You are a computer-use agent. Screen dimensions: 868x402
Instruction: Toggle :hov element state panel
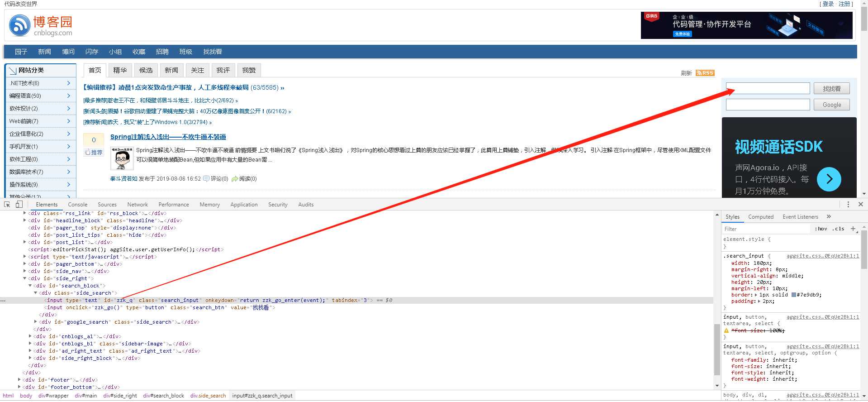pos(821,229)
